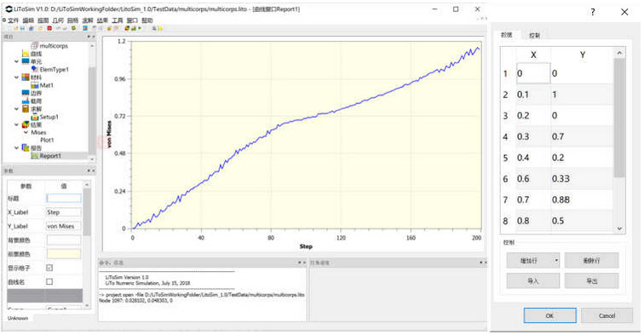Select the 曲线 yellow folder icon
The height and width of the screenshot is (335, 644).
(26, 54)
